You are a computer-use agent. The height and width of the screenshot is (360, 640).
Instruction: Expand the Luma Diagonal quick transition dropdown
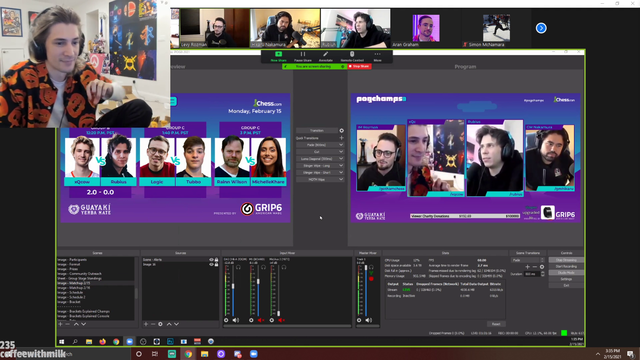click(341, 159)
